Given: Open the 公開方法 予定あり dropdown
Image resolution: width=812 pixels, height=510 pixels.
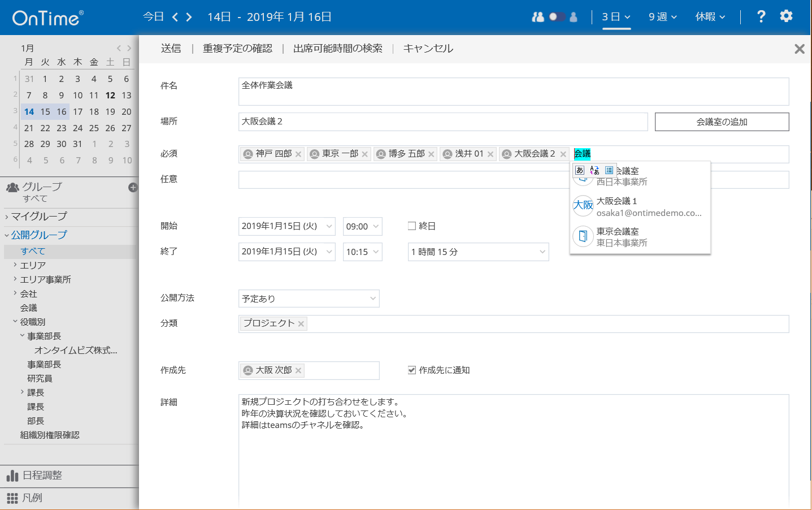Looking at the screenshot, I should 308,298.
